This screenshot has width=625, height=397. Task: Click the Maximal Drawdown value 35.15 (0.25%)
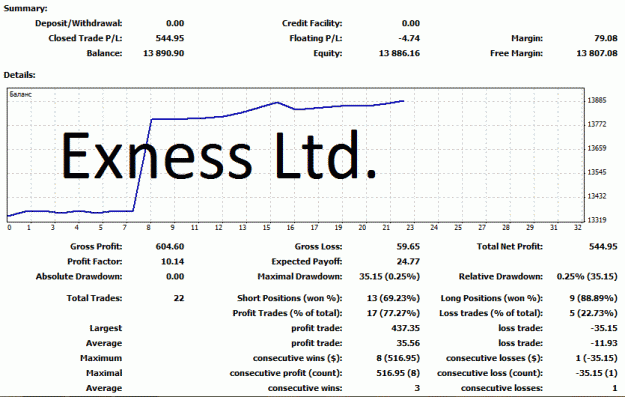(389, 277)
